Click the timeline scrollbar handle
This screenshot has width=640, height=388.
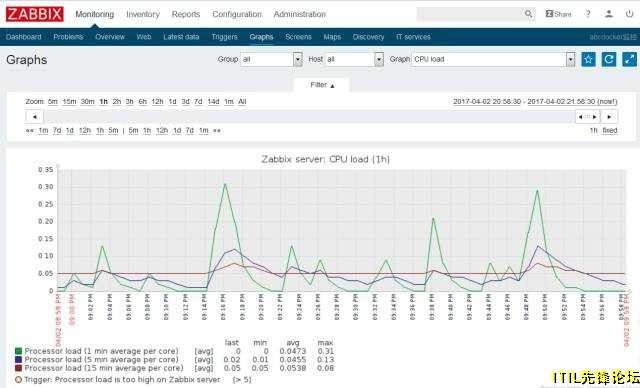[587, 117]
